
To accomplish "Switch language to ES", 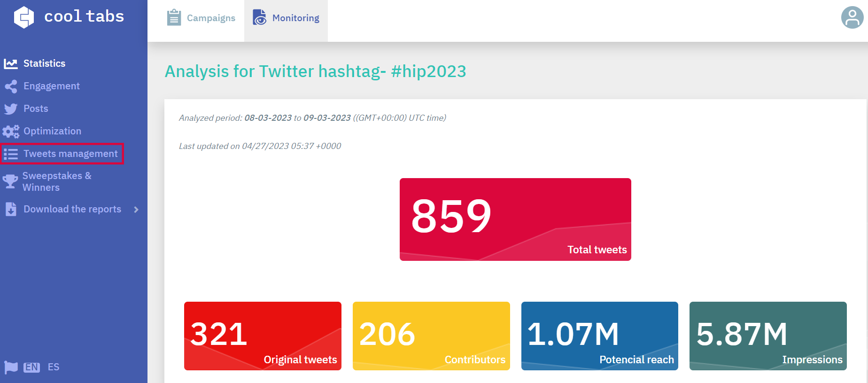I will tap(54, 367).
